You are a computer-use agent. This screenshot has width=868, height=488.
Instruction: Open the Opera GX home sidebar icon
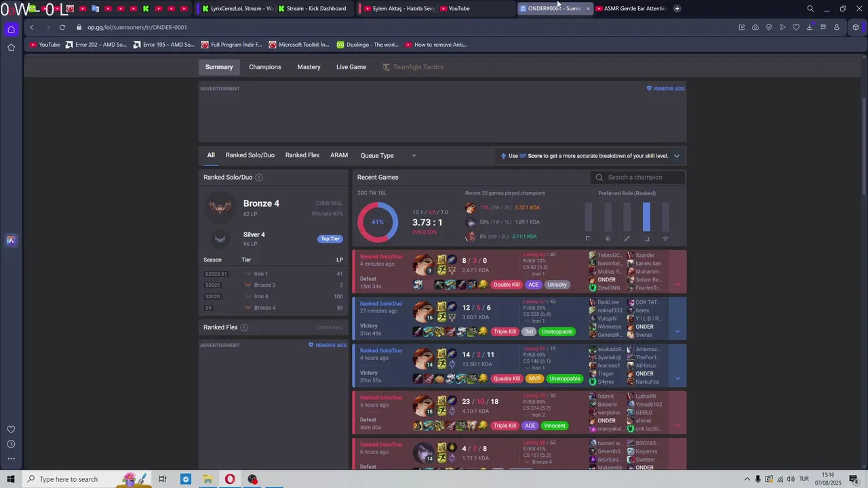point(11,29)
